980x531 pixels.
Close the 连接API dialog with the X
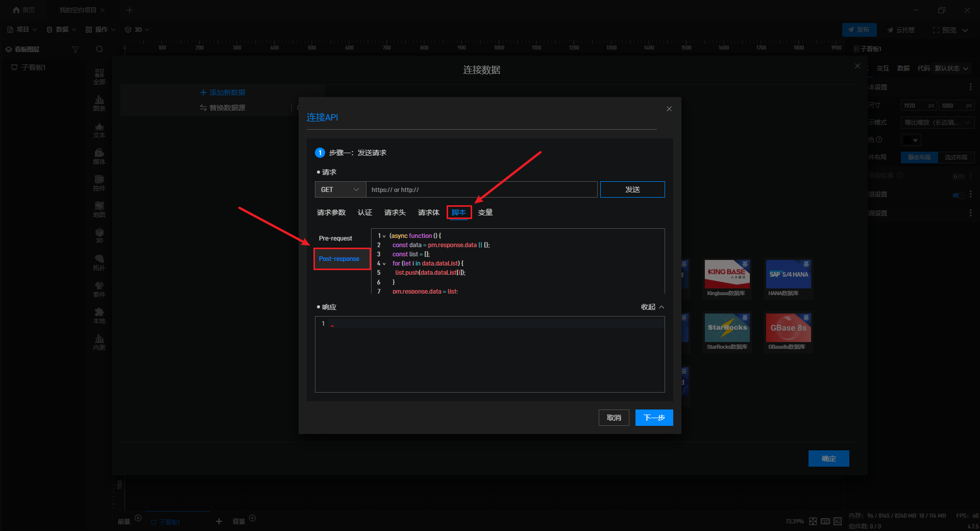(669, 109)
